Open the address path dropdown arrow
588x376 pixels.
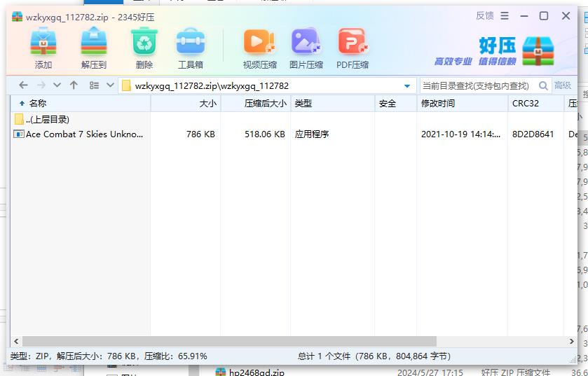[407, 86]
